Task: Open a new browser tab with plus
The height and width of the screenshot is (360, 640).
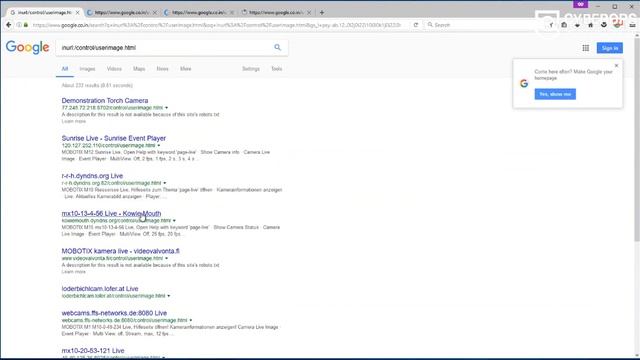Action: pos(322,13)
